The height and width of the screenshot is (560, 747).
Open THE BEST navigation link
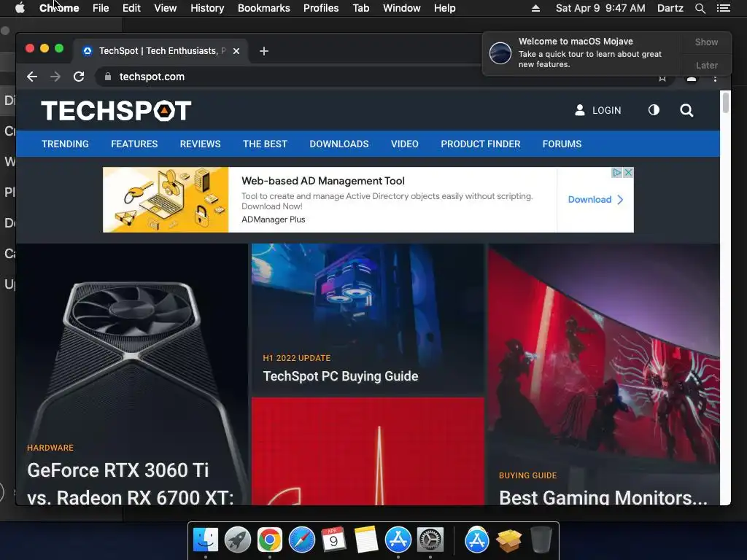pos(265,144)
